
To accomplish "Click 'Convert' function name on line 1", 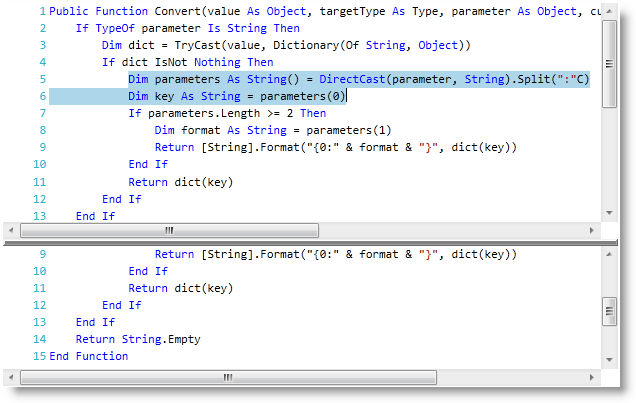I will pyautogui.click(x=178, y=11).
